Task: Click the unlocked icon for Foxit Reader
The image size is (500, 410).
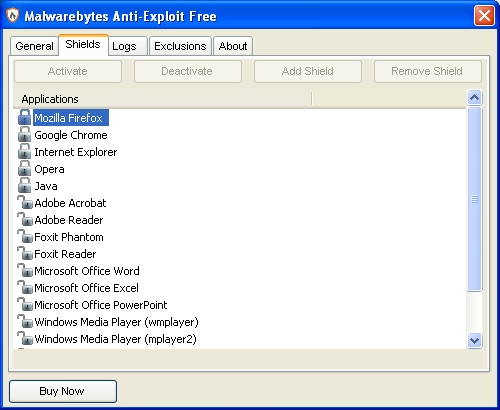Action: point(25,253)
